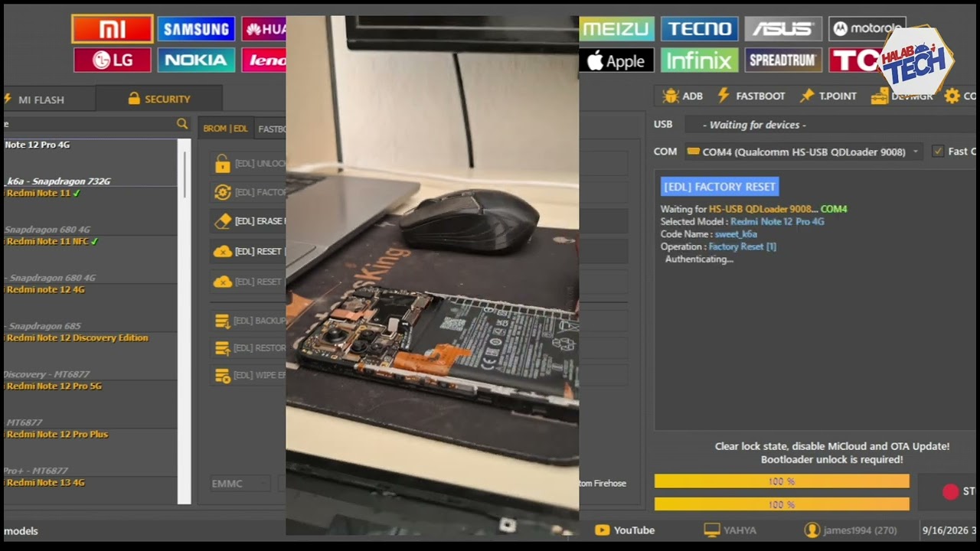Select the FASTBOOT sub-tab
Screen dimensions: 980x551
[x=272, y=129]
